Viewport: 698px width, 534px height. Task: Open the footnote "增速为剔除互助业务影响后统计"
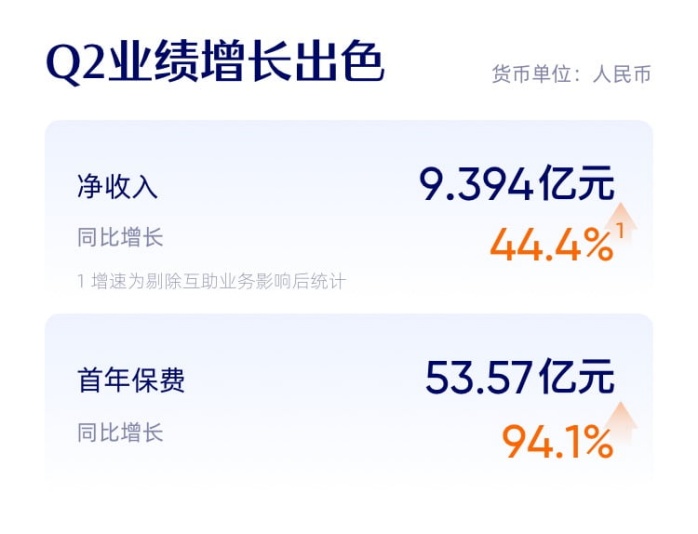(x=218, y=281)
